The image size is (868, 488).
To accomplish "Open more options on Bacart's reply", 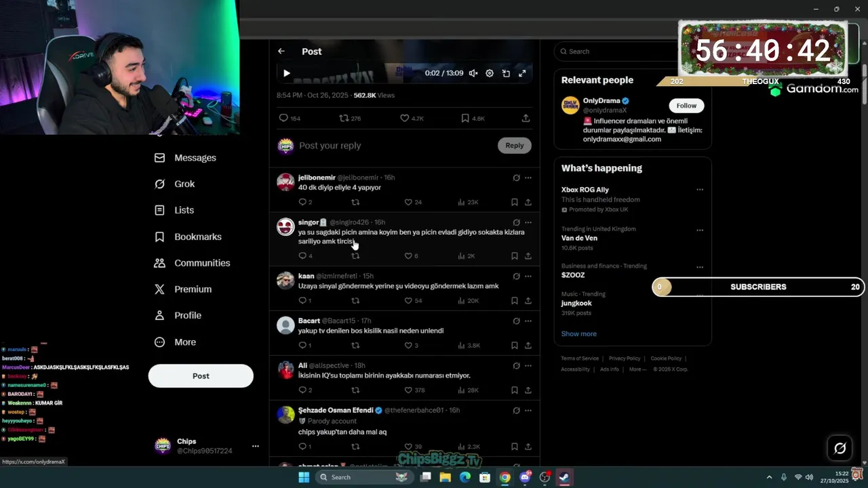I will (528, 321).
